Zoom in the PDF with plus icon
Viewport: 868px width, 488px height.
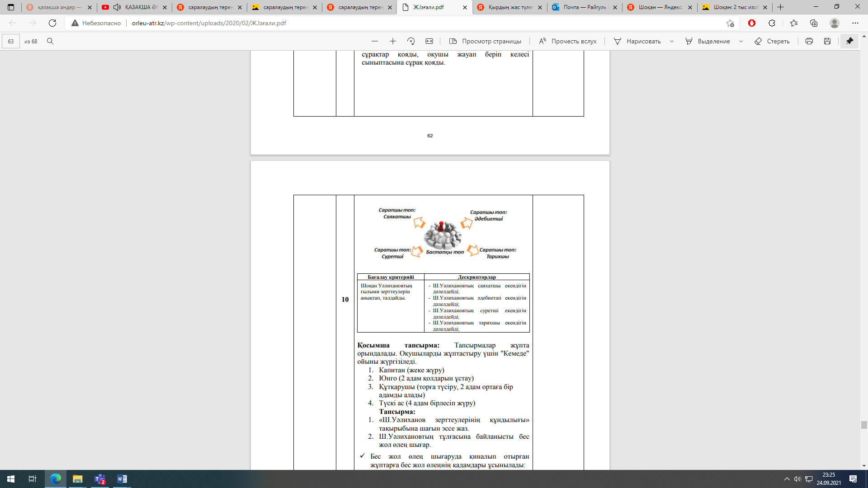[x=393, y=41]
